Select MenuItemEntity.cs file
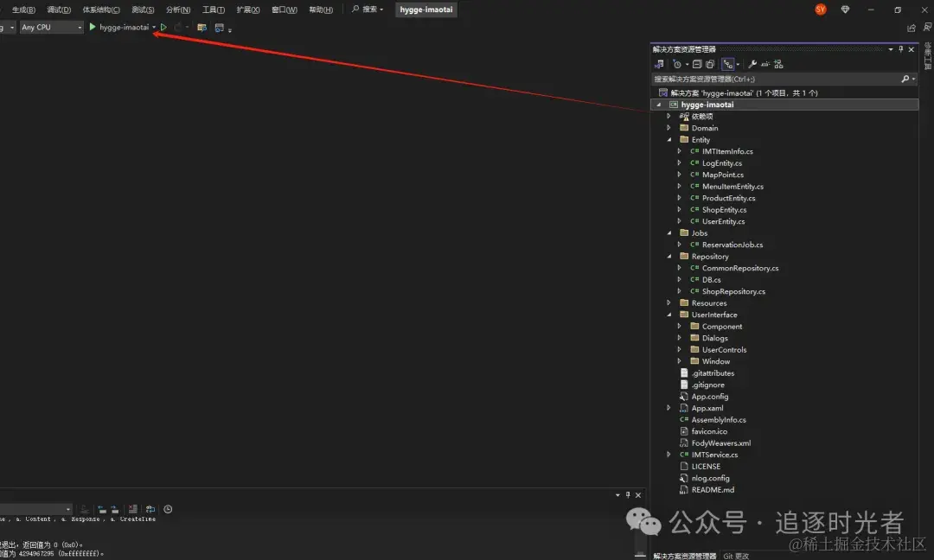This screenshot has width=934, height=560. click(x=732, y=187)
